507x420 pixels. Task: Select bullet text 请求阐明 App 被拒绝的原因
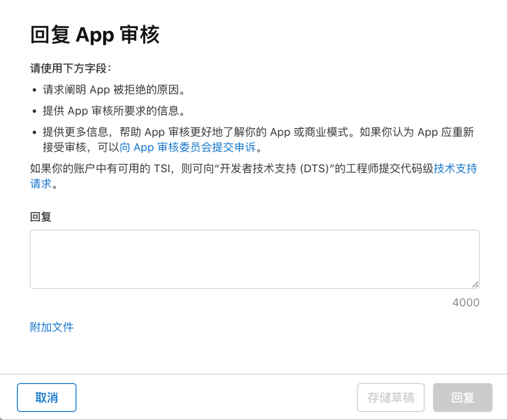point(115,90)
